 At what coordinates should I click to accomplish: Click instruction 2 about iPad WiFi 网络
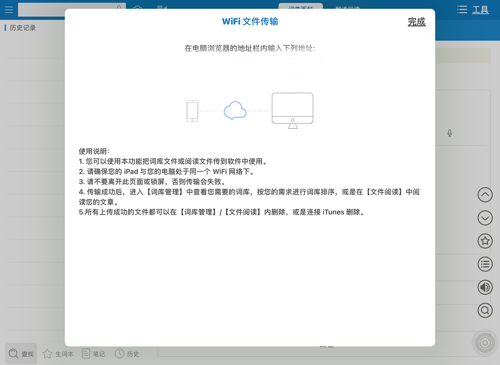tap(167, 172)
